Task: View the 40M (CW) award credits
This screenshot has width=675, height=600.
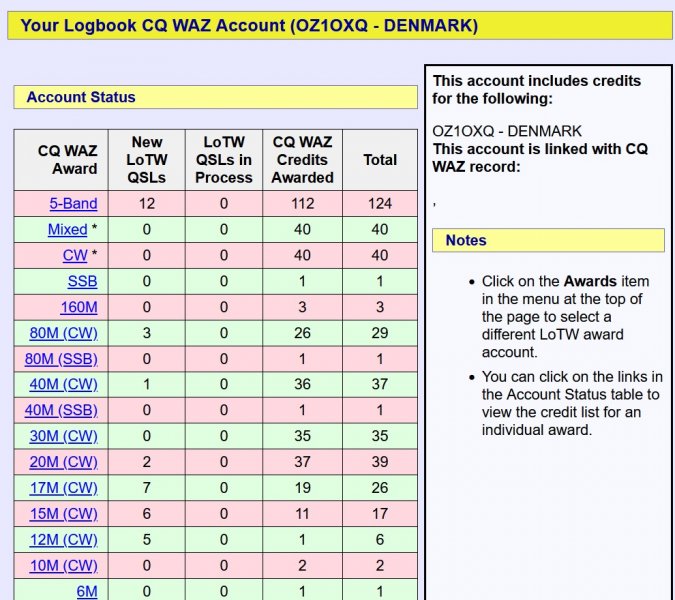Action: pos(63,384)
